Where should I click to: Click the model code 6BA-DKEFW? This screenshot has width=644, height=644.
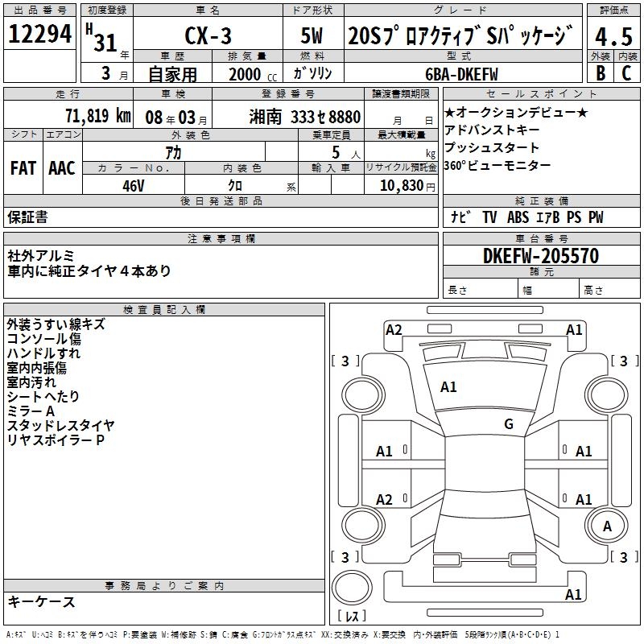[461, 74]
